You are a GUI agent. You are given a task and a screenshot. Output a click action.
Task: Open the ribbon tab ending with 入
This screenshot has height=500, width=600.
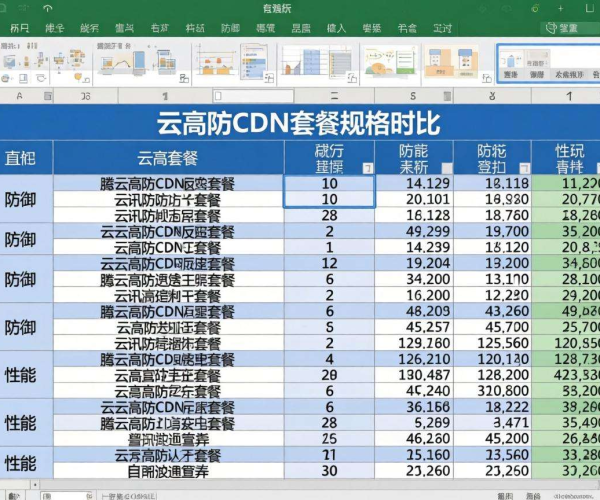[336, 28]
